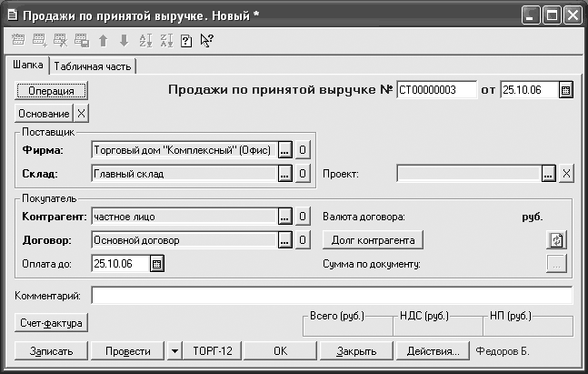Click the Записать button
The width and height of the screenshot is (588, 374).
click(x=51, y=350)
